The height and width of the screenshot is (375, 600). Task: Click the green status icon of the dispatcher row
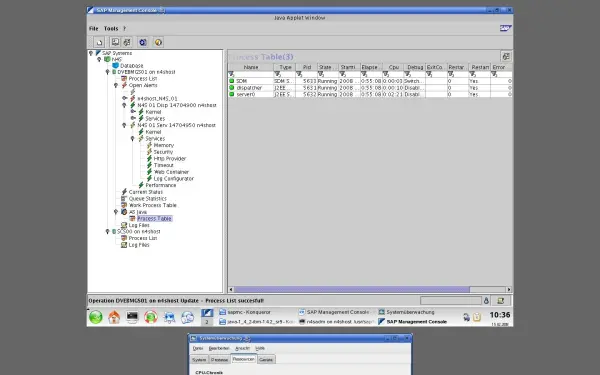pos(232,88)
